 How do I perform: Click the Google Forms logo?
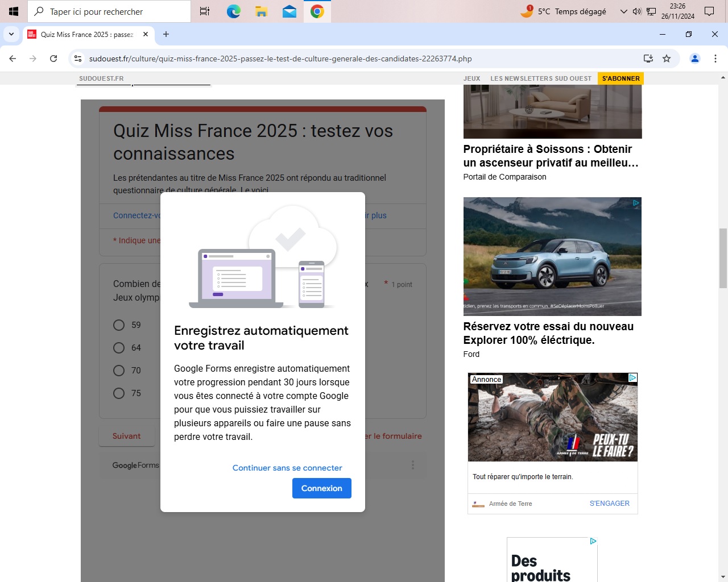point(135,465)
